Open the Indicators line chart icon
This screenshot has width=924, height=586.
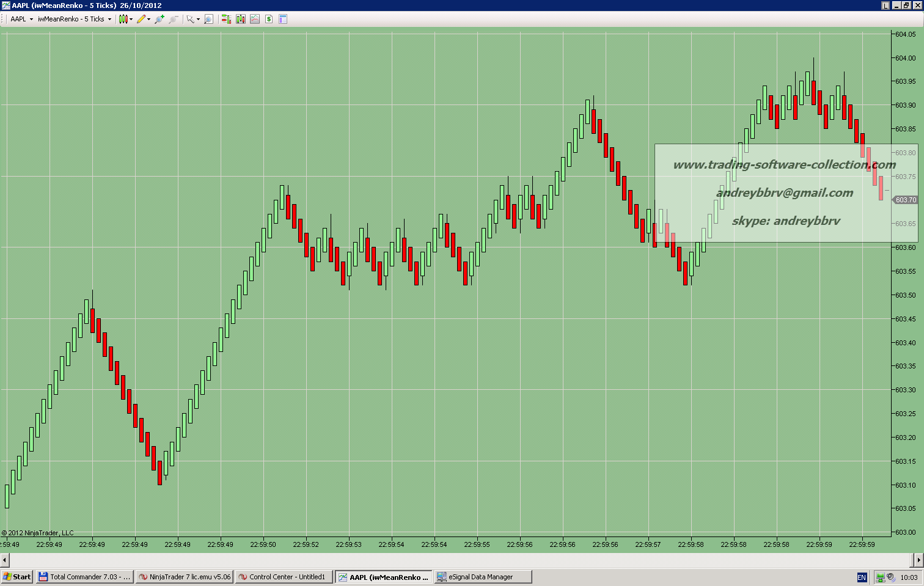(x=255, y=19)
